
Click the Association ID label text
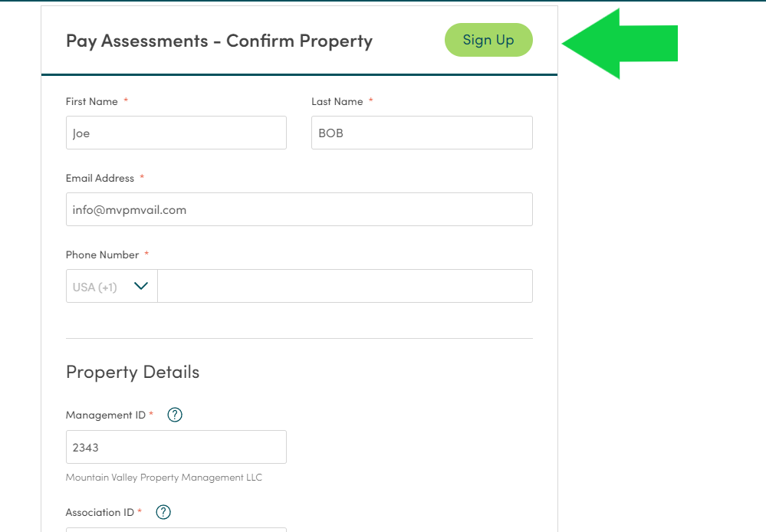100,513
